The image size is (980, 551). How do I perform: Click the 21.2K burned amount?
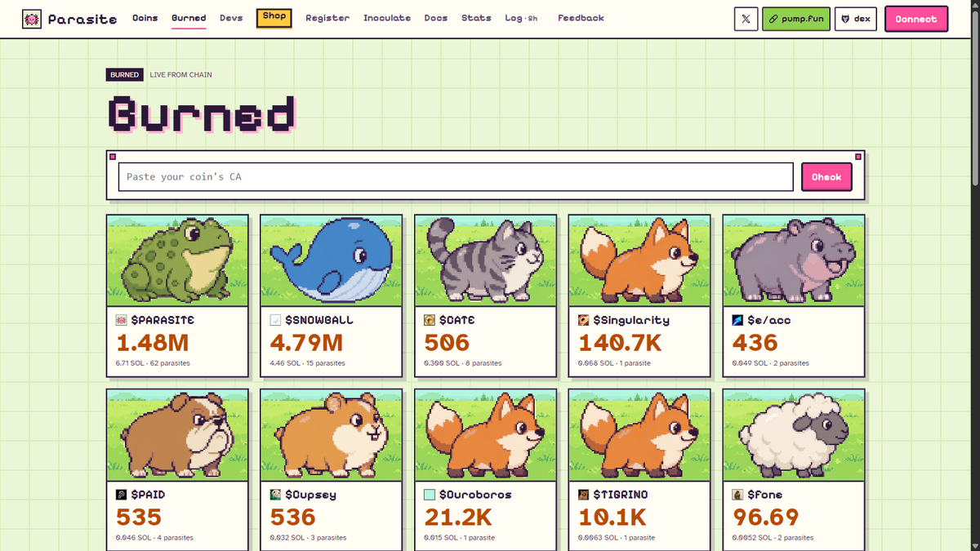point(457,518)
